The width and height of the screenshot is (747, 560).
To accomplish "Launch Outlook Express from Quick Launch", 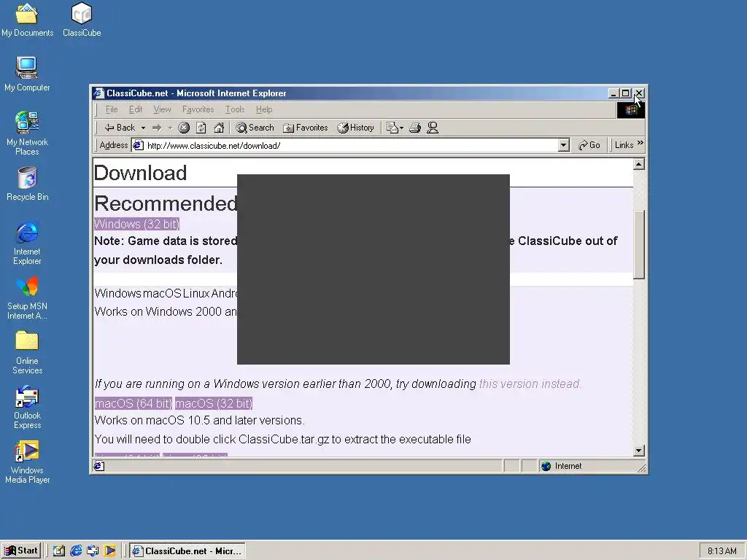I will pyautogui.click(x=93, y=551).
